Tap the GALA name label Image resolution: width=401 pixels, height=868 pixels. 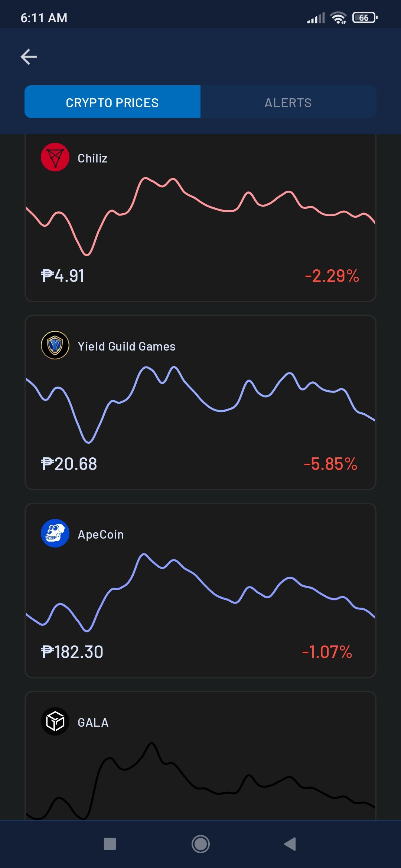93,723
